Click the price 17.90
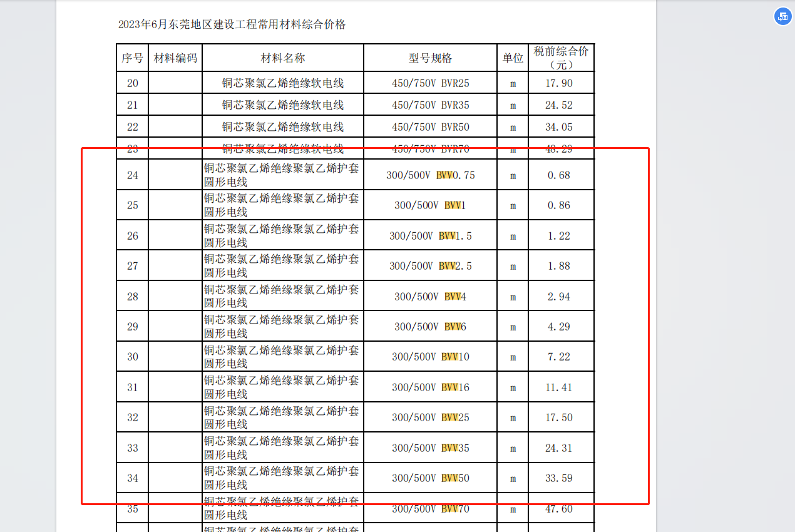 click(559, 83)
